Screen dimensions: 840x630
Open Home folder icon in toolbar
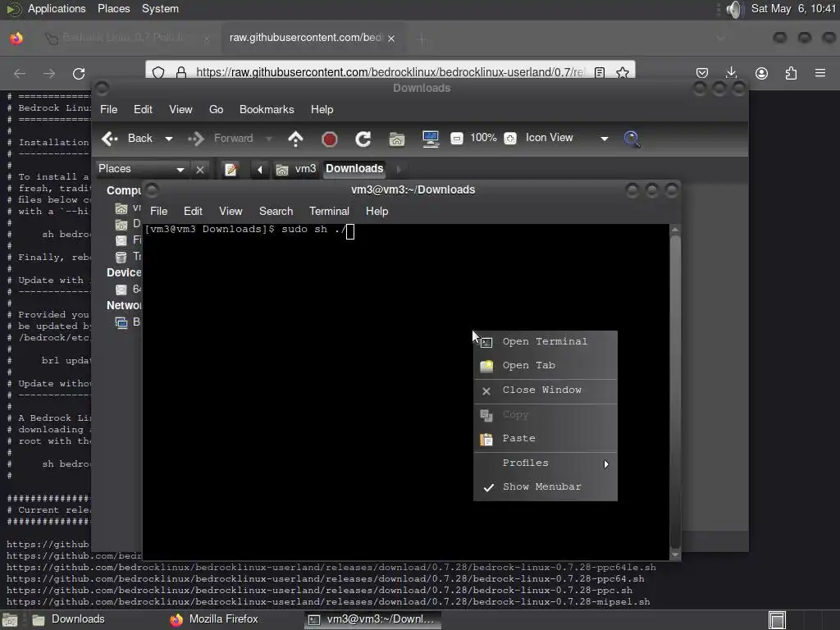396,139
